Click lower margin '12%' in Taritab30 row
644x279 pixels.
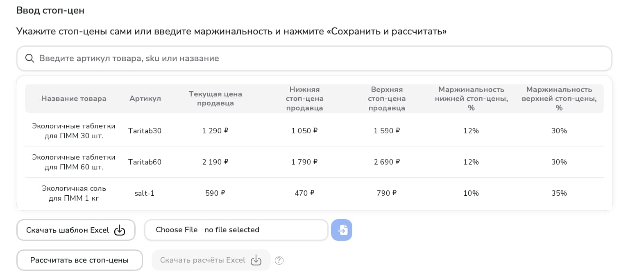tap(471, 131)
